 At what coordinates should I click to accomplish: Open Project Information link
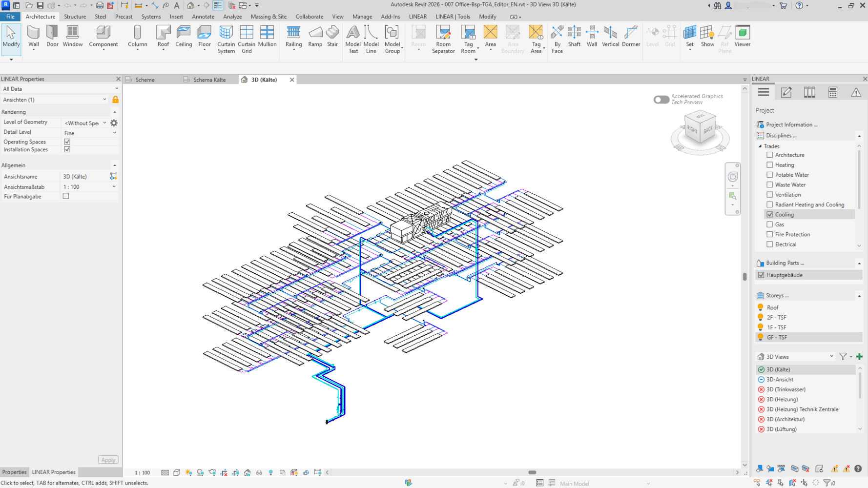coord(791,124)
